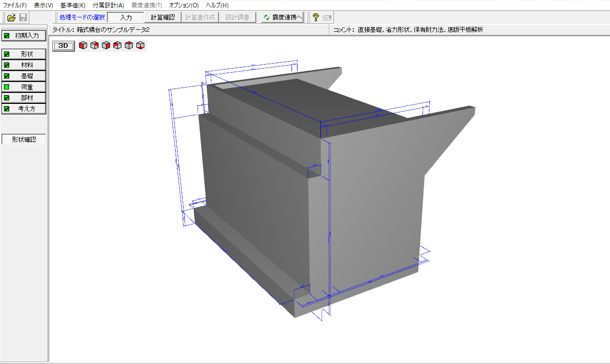
Task: Select the cube view with red inner back-left face
Action: pyautogui.click(x=117, y=45)
